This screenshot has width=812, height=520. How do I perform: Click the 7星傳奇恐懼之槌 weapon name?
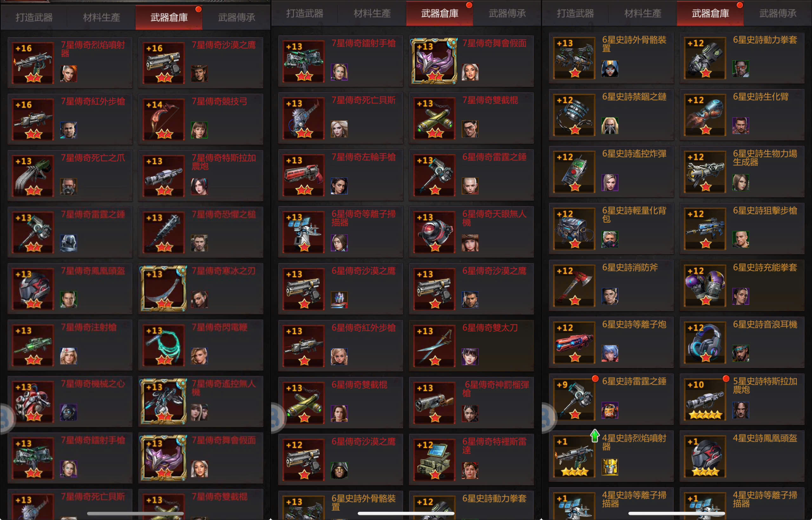coord(224,214)
